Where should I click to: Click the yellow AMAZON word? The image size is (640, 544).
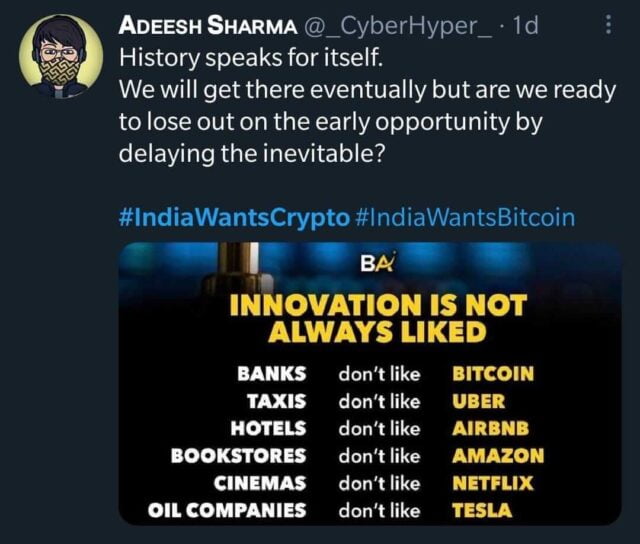tap(498, 456)
